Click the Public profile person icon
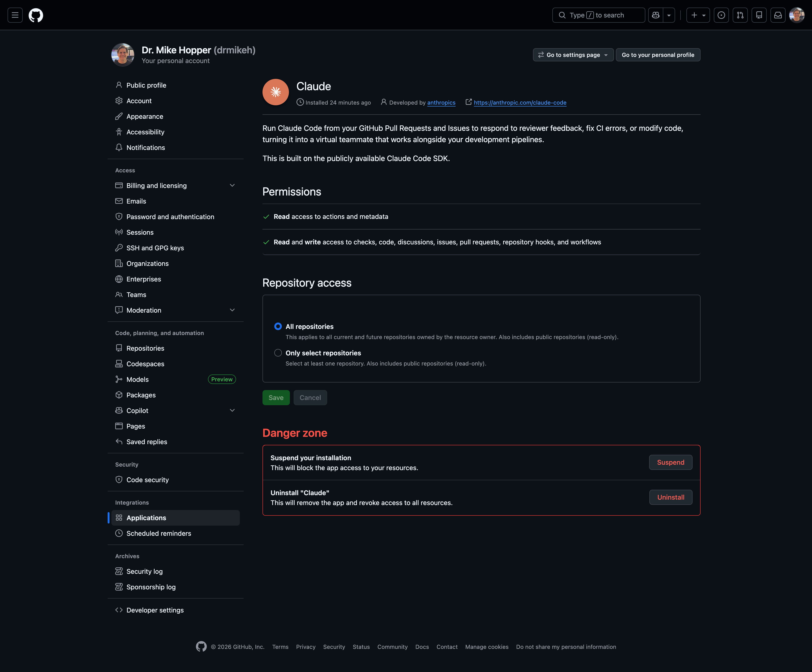The width and height of the screenshot is (812, 672). click(x=119, y=85)
